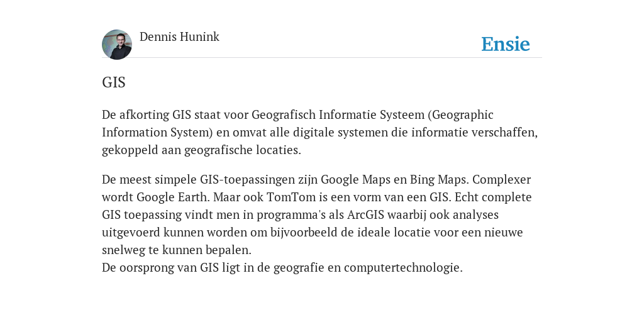The width and height of the screenshot is (644, 322).
Task: Open the Dennis Hunink author name
Action: coord(179,37)
